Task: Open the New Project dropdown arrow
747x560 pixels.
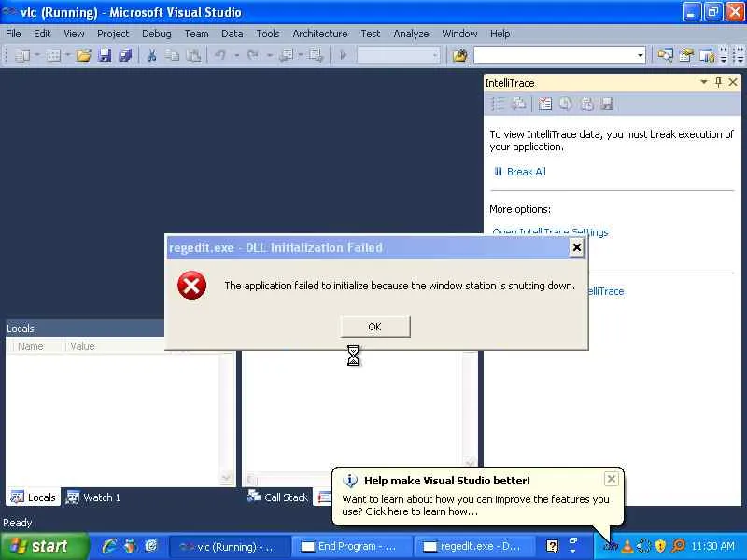Action: tap(36, 56)
